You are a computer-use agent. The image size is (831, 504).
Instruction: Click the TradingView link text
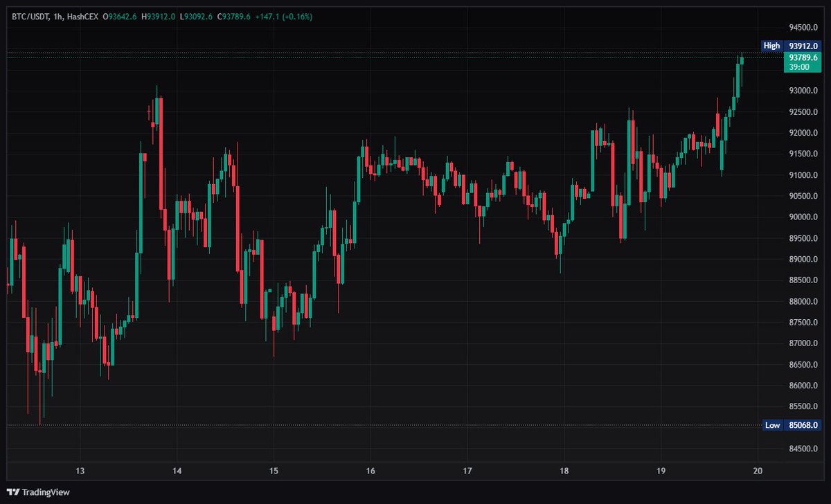pyautogui.click(x=46, y=492)
